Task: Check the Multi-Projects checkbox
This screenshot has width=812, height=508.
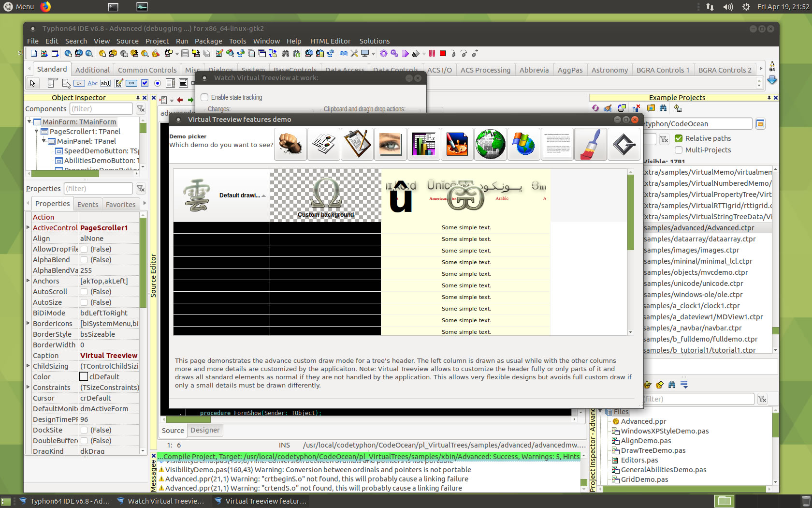Action: coord(679,150)
